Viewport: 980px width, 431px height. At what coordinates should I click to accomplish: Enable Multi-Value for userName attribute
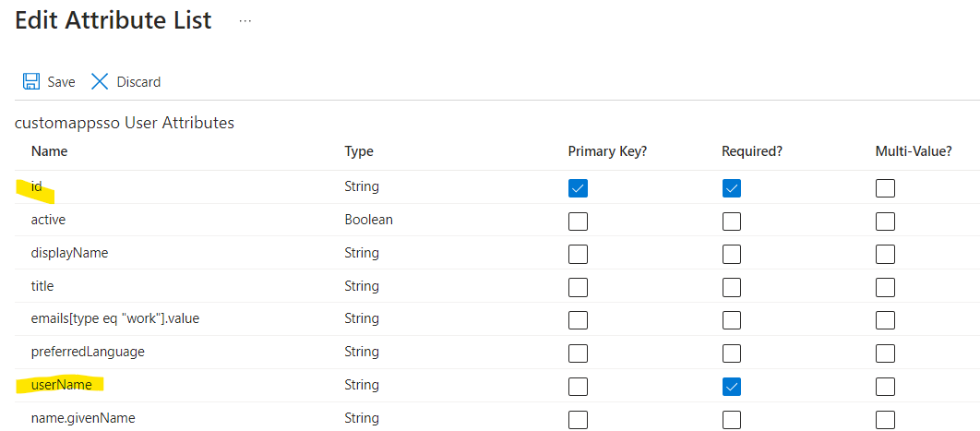pyautogui.click(x=885, y=387)
